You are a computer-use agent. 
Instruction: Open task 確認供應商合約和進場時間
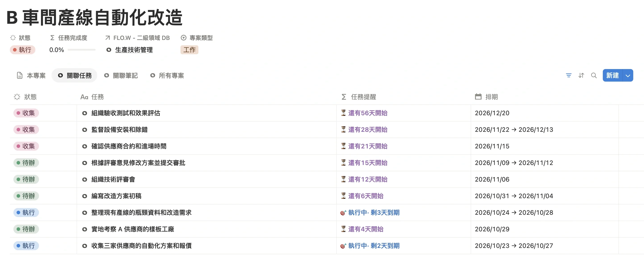pyautogui.click(x=129, y=146)
